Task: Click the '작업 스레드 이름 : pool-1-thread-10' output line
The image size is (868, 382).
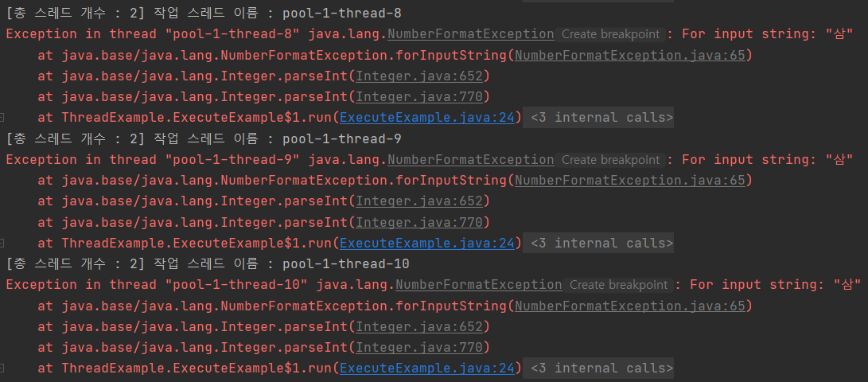Action: tap(282, 264)
